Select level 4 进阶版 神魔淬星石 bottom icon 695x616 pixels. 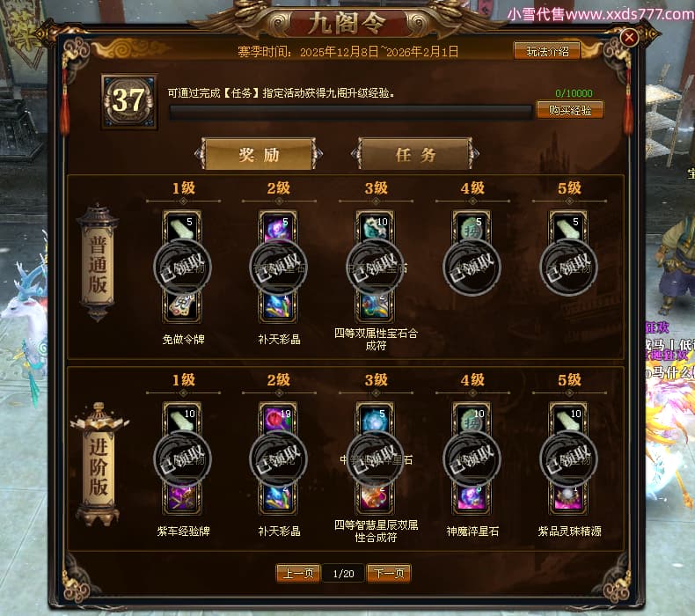click(472, 497)
